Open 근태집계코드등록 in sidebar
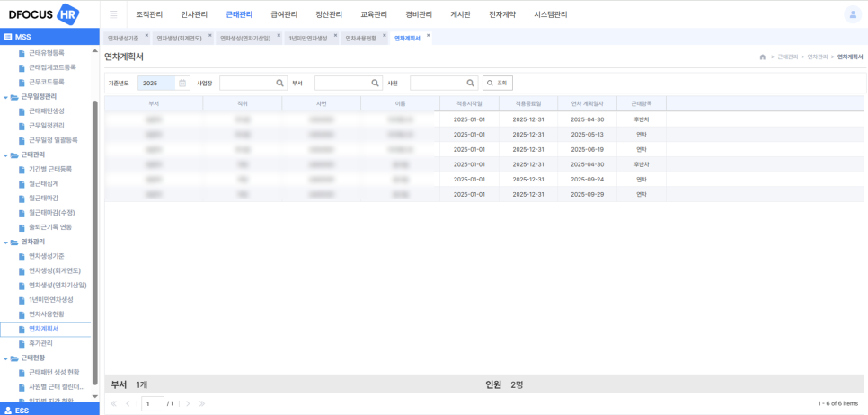868x415 pixels. (x=52, y=67)
